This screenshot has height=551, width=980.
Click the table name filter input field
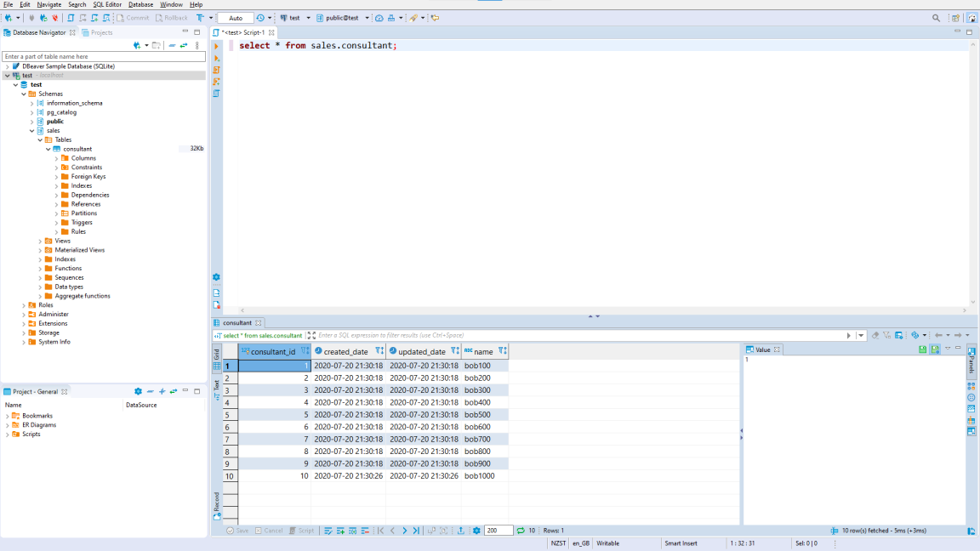pyautogui.click(x=104, y=56)
